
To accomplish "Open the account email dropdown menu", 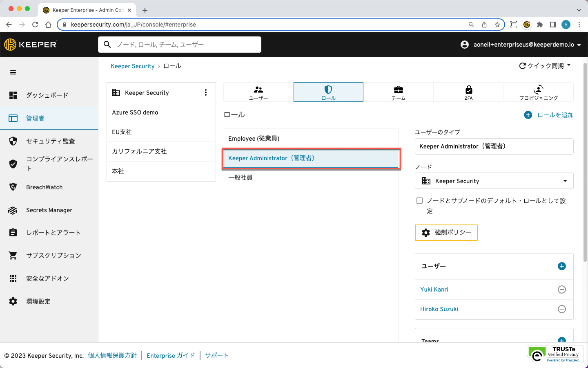I will (579, 45).
